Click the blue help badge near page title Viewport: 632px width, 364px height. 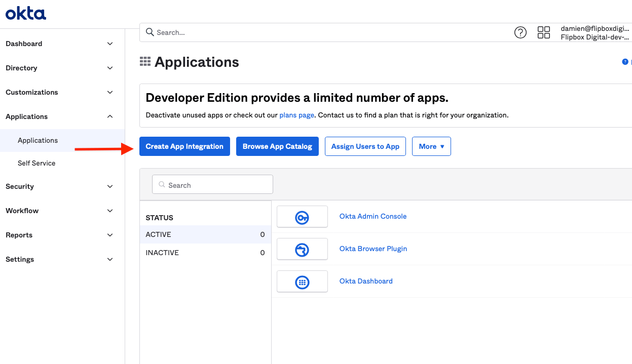click(625, 61)
